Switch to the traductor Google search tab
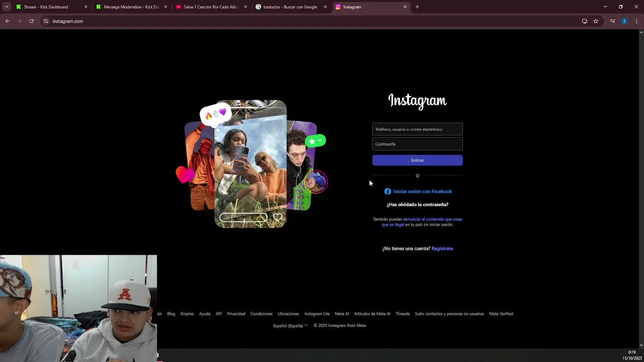Viewport: 644px width, 362px height. click(291, 7)
